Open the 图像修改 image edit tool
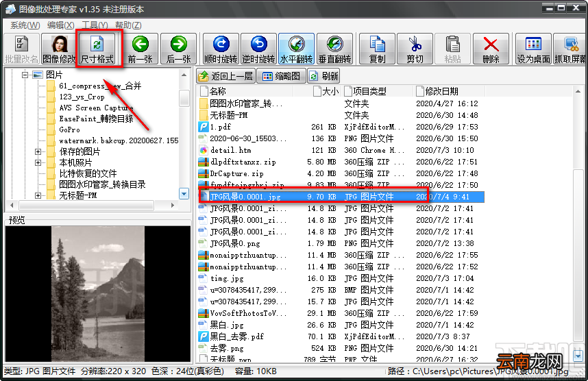The image size is (588, 381). coord(59,49)
